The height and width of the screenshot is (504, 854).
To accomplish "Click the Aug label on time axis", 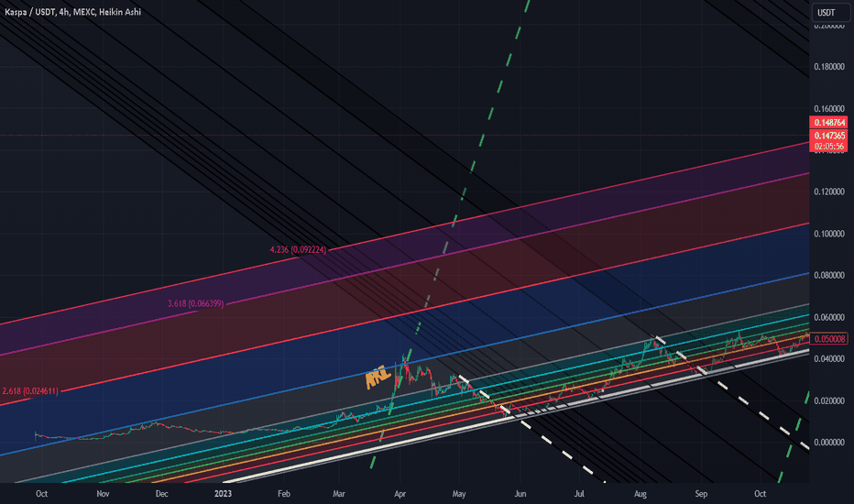I will [640, 494].
